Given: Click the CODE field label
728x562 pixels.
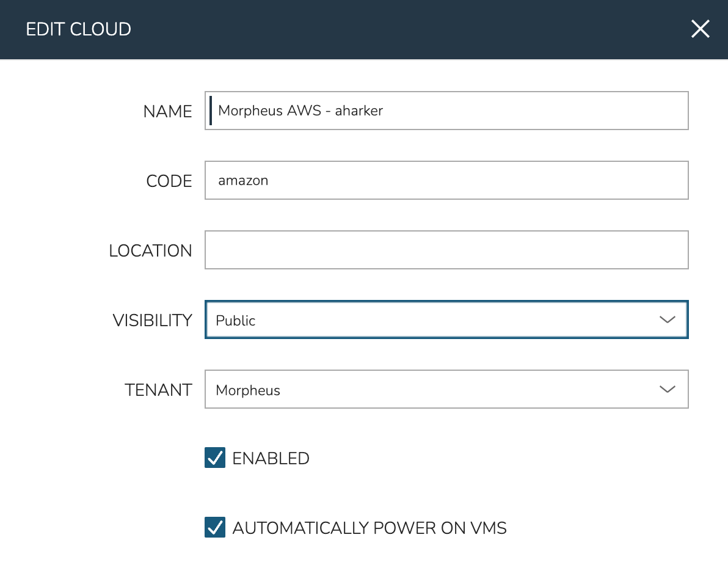Looking at the screenshot, I should point(169,181).
